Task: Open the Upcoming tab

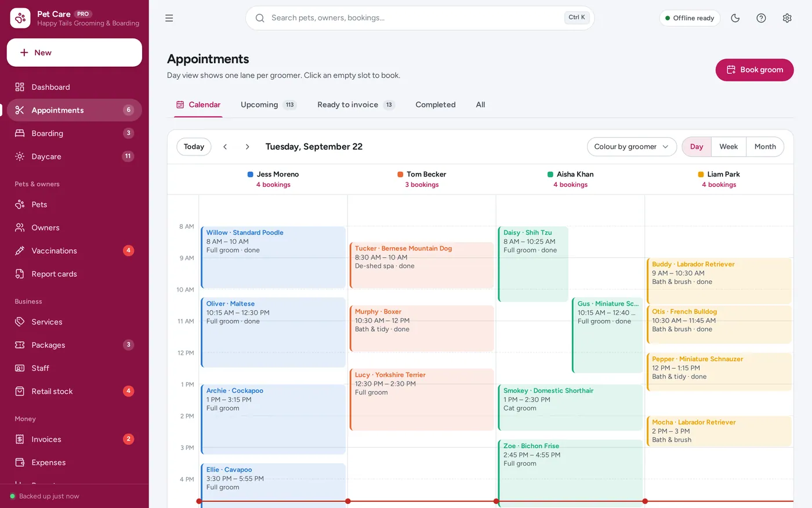Action: (x=269, y=105)
